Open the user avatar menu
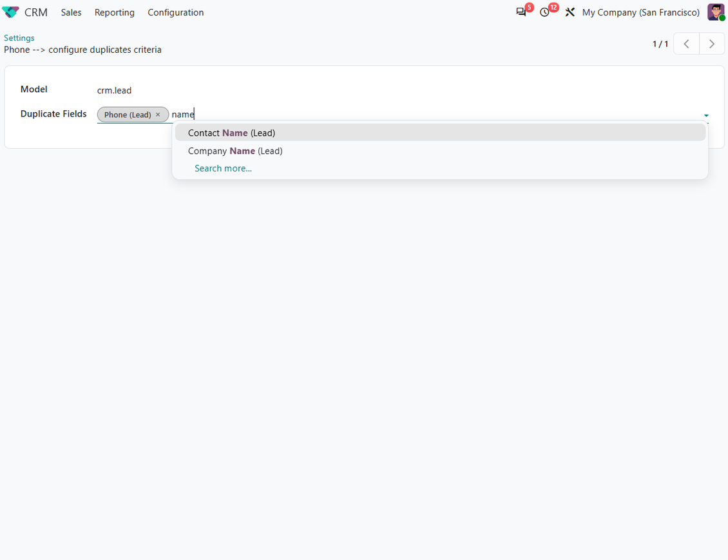728x560 pixels. [716, 12]
